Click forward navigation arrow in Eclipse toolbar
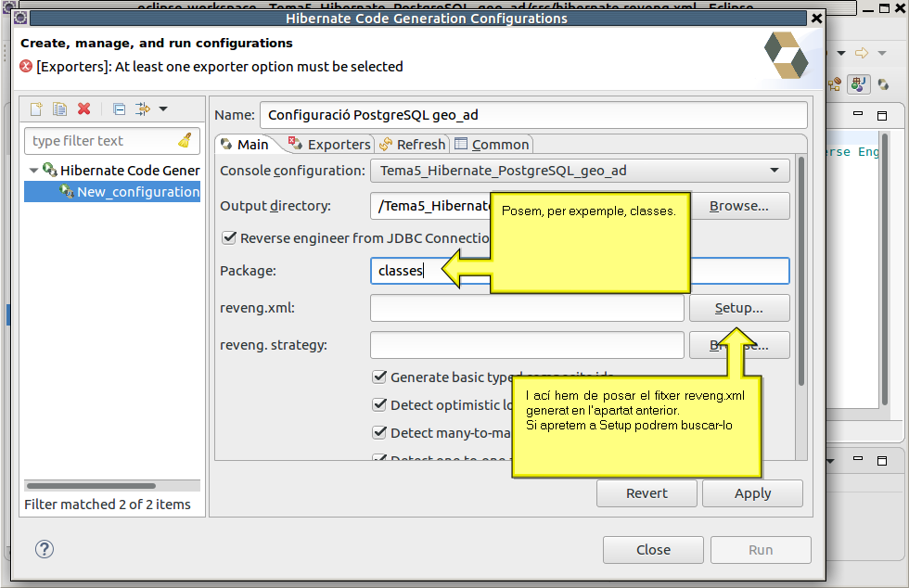The width and height of the screenshot is (909, 588). (862, 53)
